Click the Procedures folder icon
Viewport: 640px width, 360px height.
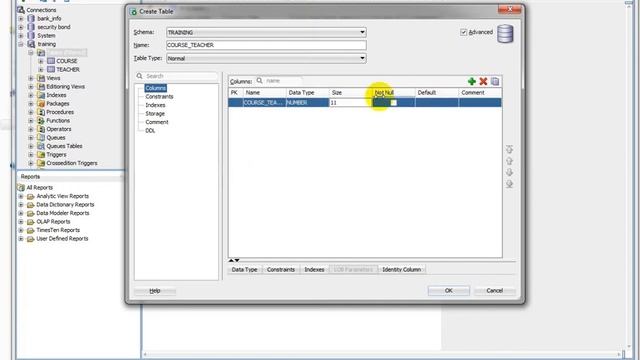pyautogui.click(x=41, y=112)
